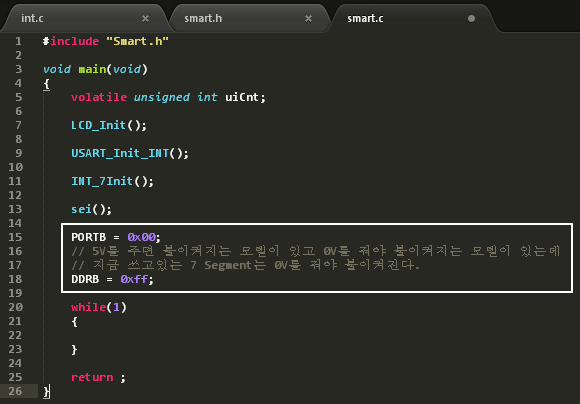Click the opening brace on line 21
The width and height of the screenshot is (580, 404).
pyautogui.click(x=74, y=321)
